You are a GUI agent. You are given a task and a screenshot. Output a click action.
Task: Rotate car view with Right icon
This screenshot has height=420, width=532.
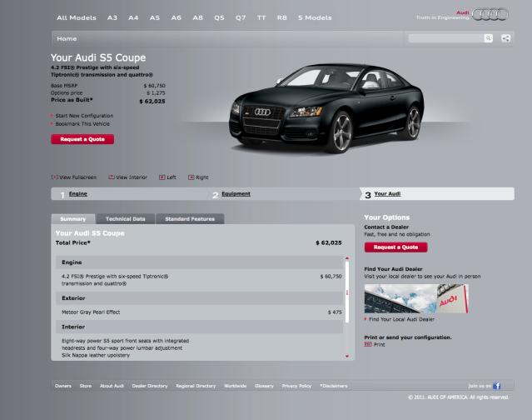(x=191, y=177)
